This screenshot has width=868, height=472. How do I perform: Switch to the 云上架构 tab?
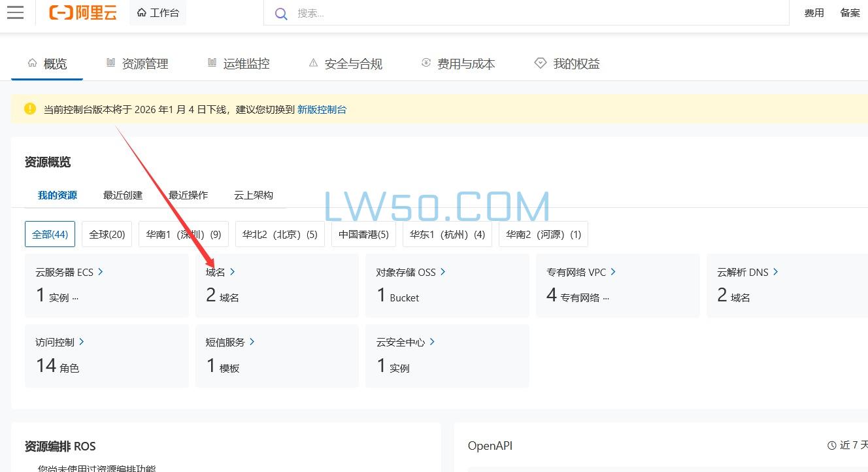click(252, 195)
